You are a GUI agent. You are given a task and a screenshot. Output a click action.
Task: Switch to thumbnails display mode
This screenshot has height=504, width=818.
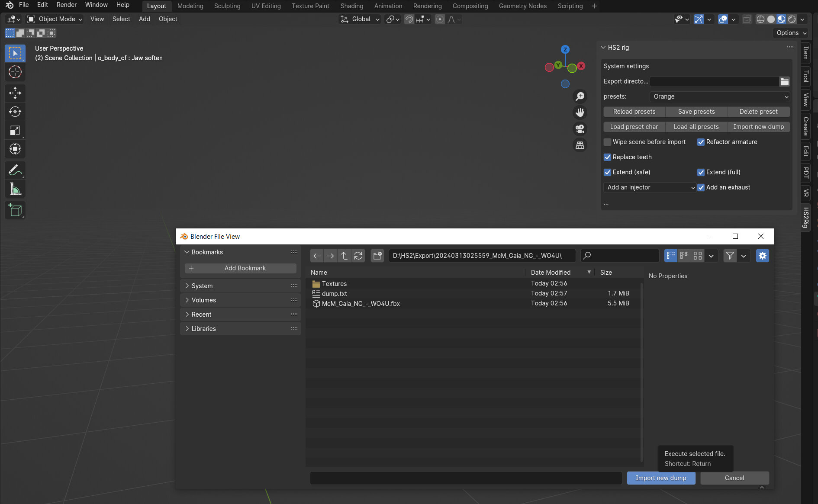[698, 256]
